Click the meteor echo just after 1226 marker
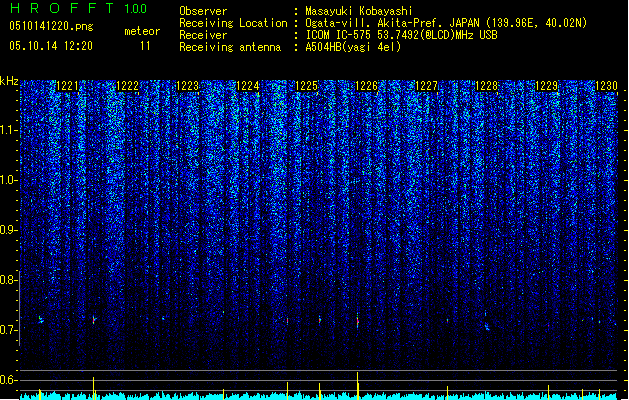629x400 pixels. 357,321
